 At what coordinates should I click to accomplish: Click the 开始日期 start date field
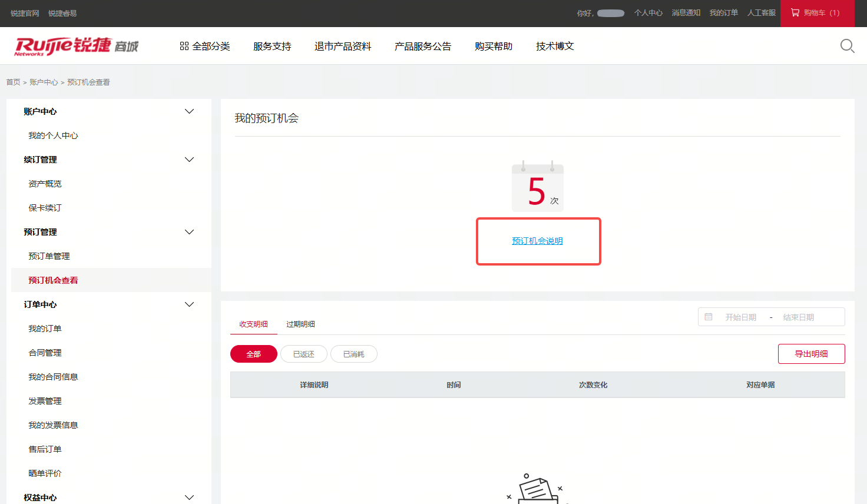pyautogui.click(x=740, y=317)
